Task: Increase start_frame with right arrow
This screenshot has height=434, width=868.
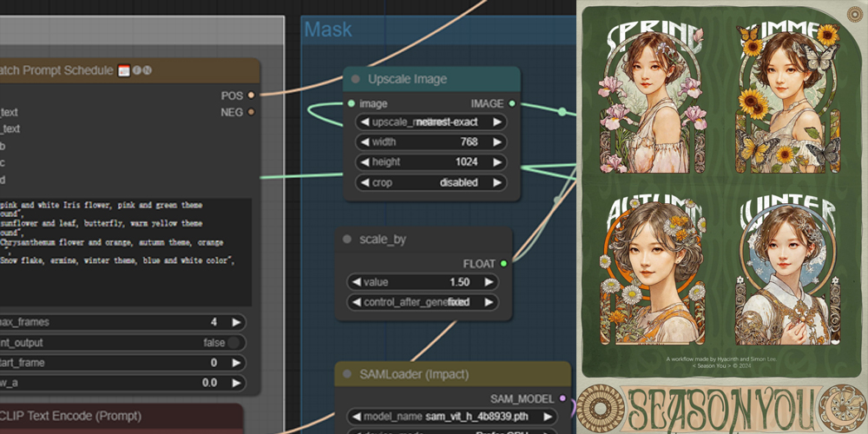Action: (x=236, y=363)
